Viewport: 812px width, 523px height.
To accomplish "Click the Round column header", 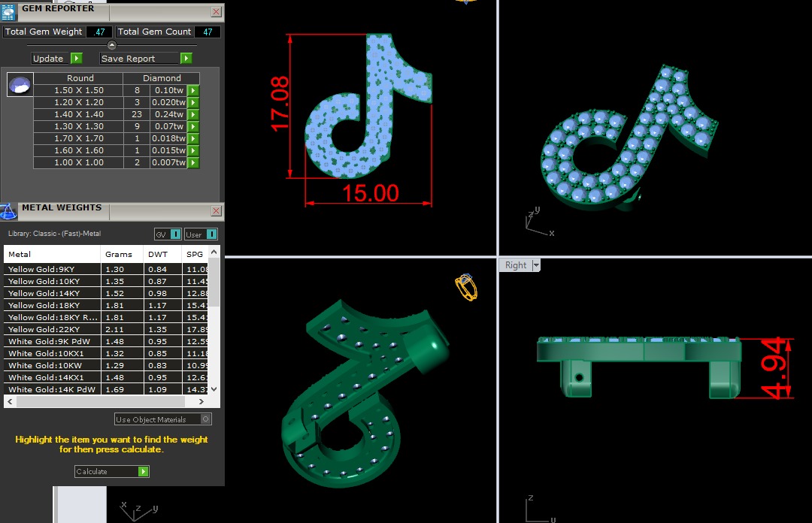I will (78, 78).
